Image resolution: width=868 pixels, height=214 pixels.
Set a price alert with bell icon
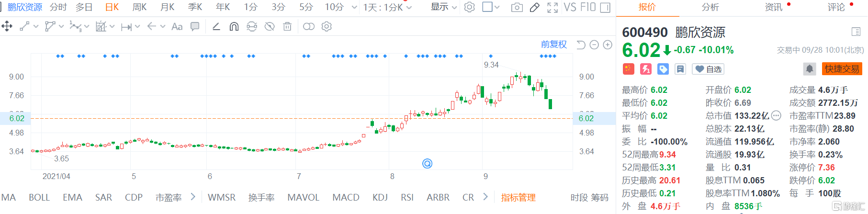tap(810, 69)
